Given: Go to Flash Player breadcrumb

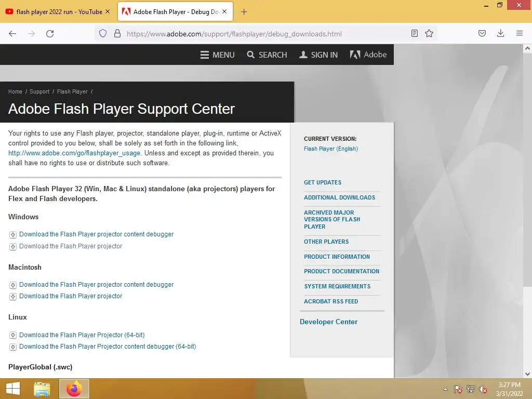Looking at the screenshot, I should (x=72, y=91).
